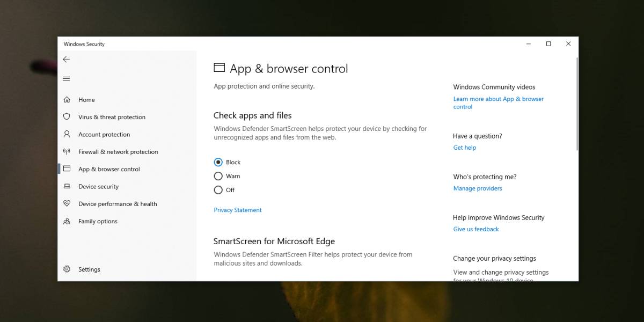Image resolution: width=644 pixels, height=322 pixels.
Task: Click the 'Change your privacy settings' heading
Action: pos(495,259)
